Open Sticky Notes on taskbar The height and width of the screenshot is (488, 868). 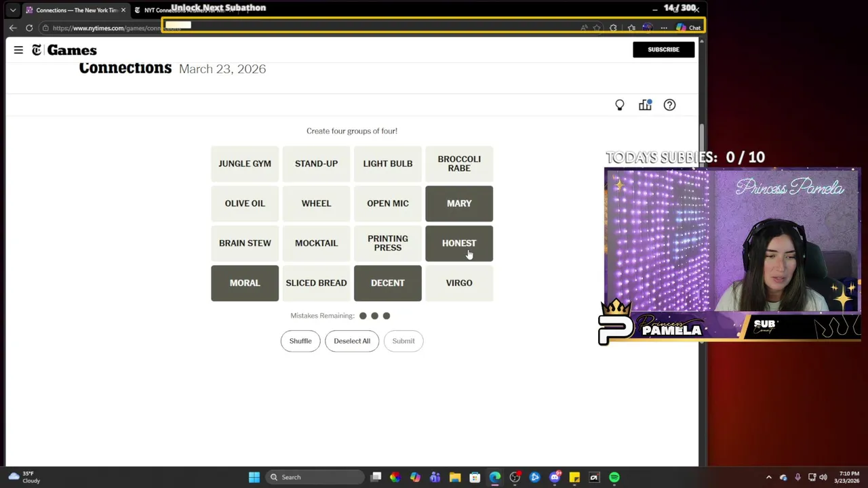coord(574,477)
